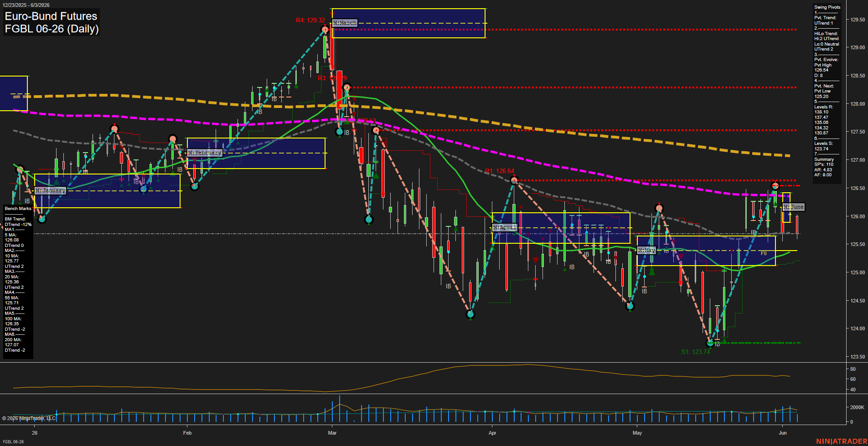This screenshot has height=446, width=868.
Task: Click the Euro-Bund Futures chart title
Action: click(51, 16)
